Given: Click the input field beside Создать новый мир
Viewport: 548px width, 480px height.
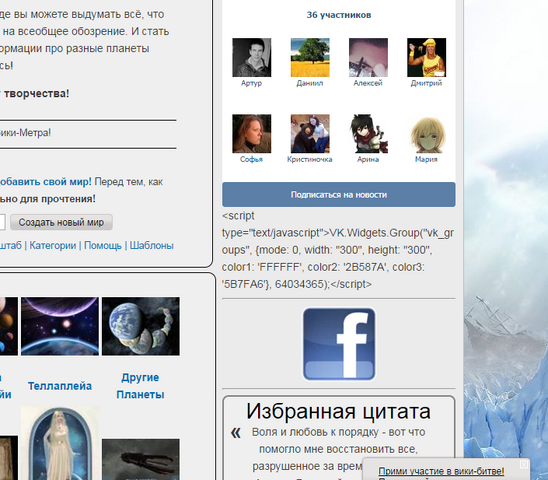Looking at the screenshot, I should point(2,222).
